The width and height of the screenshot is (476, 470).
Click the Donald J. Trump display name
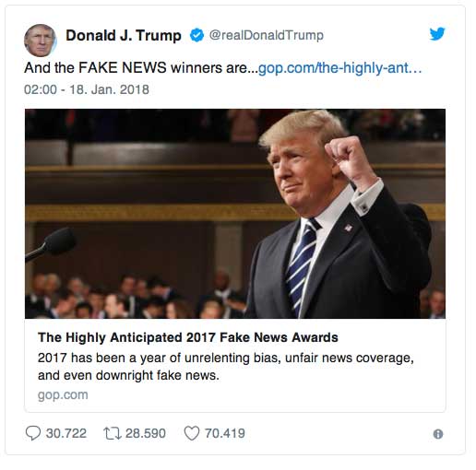point(124,35)
